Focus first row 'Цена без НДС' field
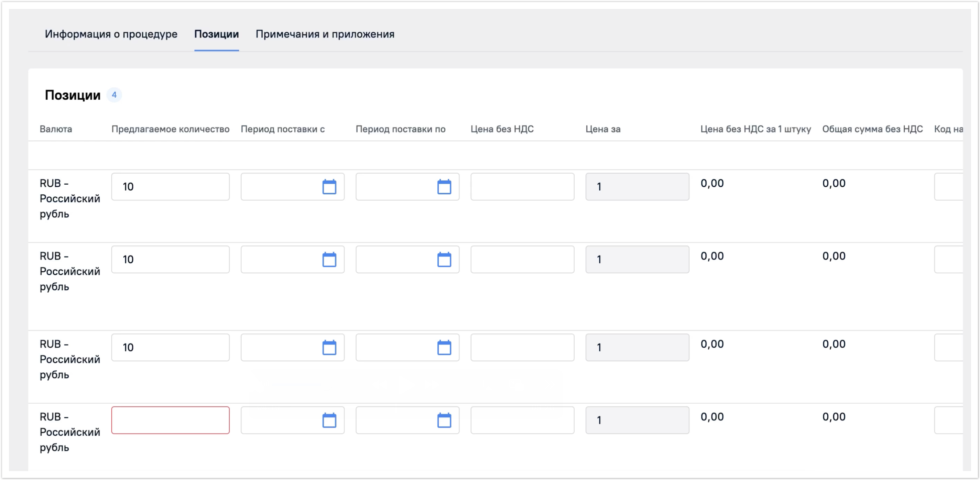 point(522,187)
